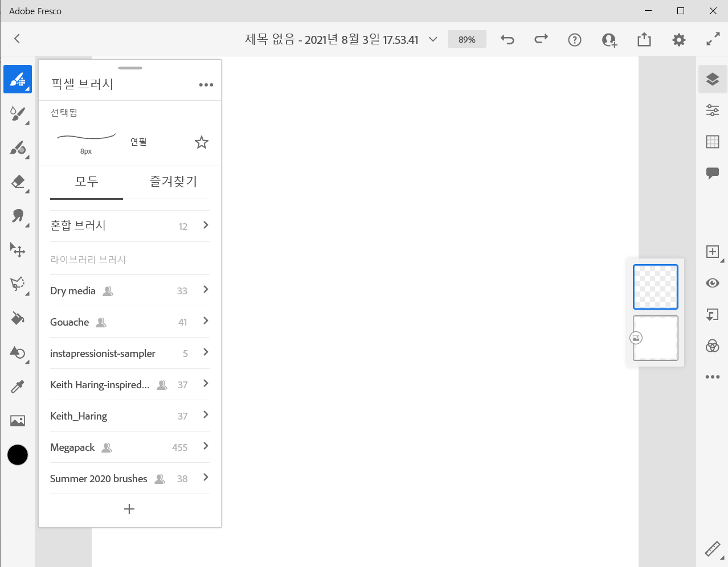The height and width of the screenshot is (567, 728).
Task: Click the document title text
Action: pos(332,39)
